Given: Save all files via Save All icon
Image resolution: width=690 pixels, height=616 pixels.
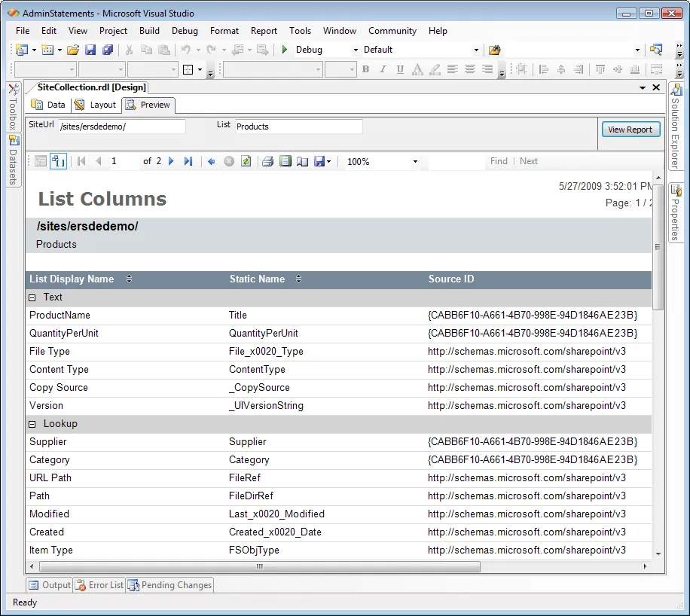Looking at the screenshot, I should click(105, 49).
